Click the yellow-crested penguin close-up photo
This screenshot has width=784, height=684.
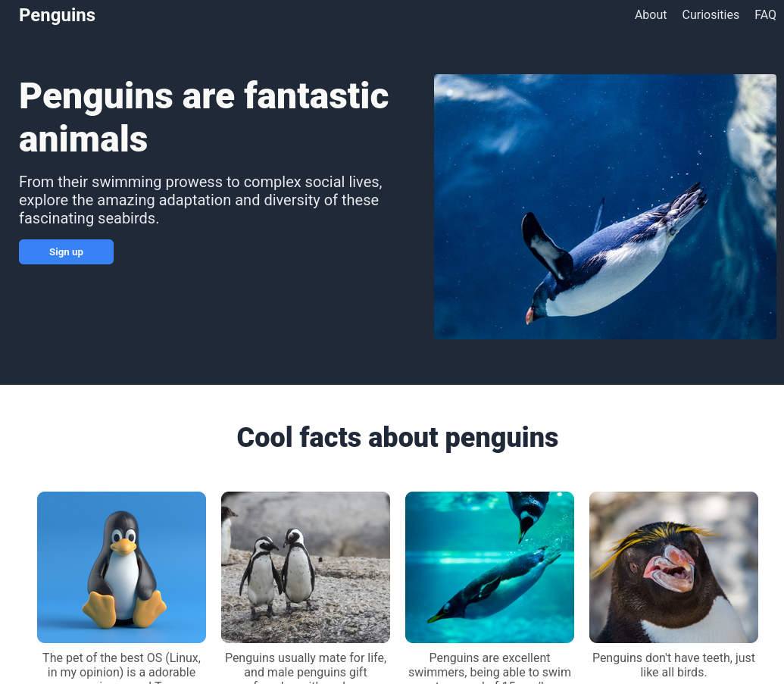click(673, 567)
